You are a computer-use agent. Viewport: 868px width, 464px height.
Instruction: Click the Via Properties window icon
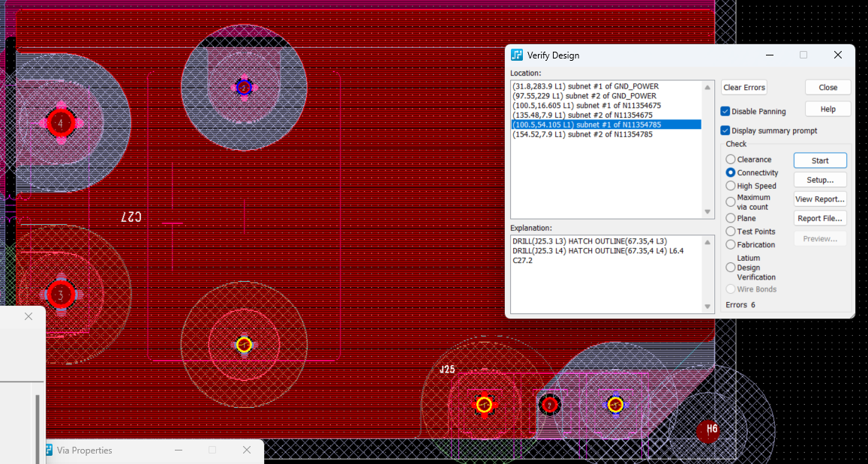48,451
